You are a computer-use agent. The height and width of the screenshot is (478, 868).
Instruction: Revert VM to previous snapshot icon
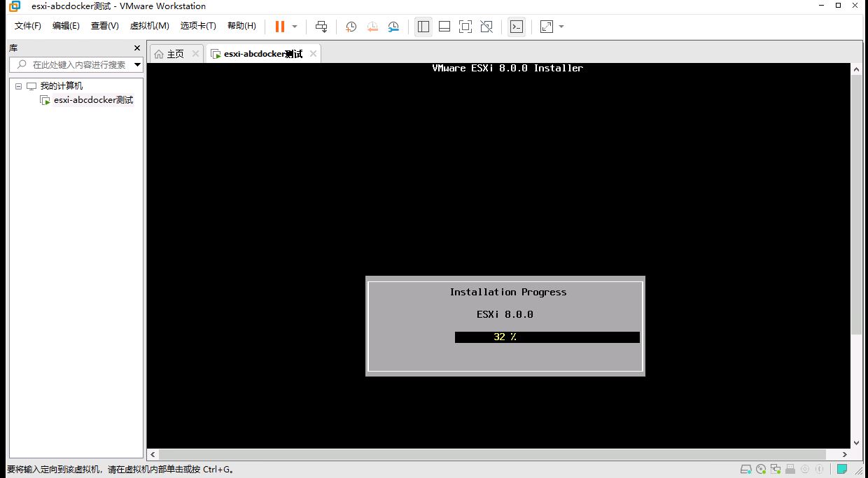[372, 27]
